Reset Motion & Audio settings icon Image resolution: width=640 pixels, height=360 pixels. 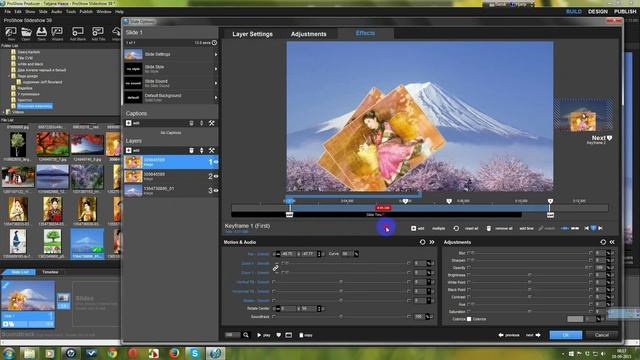click(422, 242)
